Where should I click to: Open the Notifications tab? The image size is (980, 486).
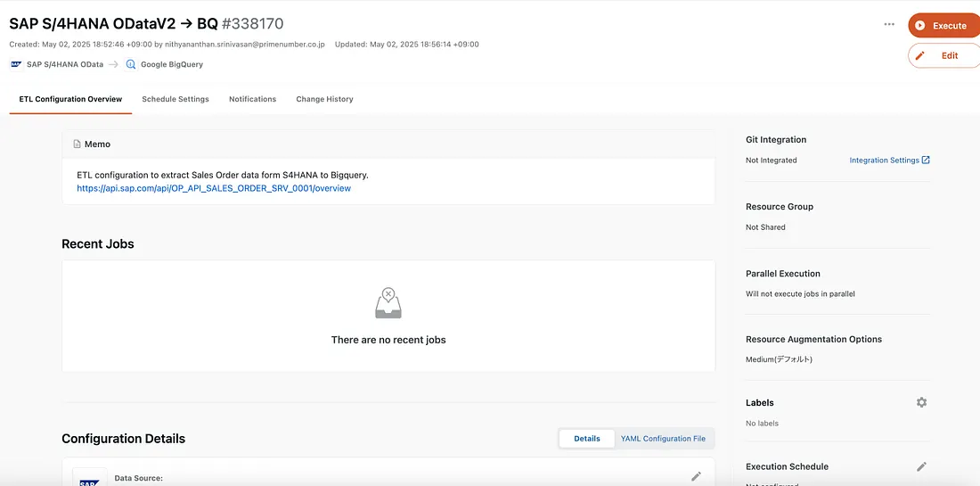tap(252, 99)
